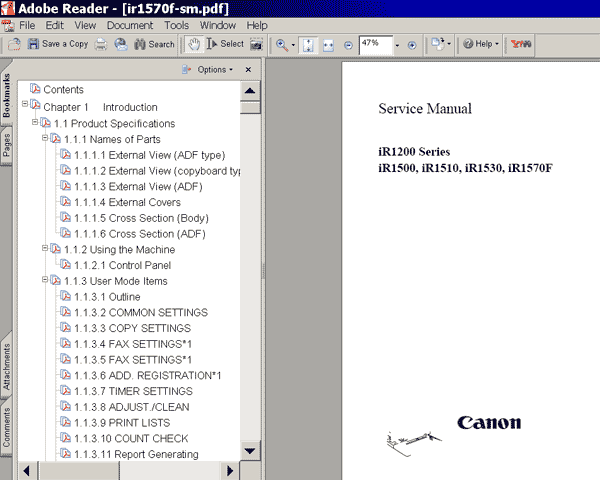
Task: Collapse the 1.1 Product Specifications node
Action: coord(35,122)
